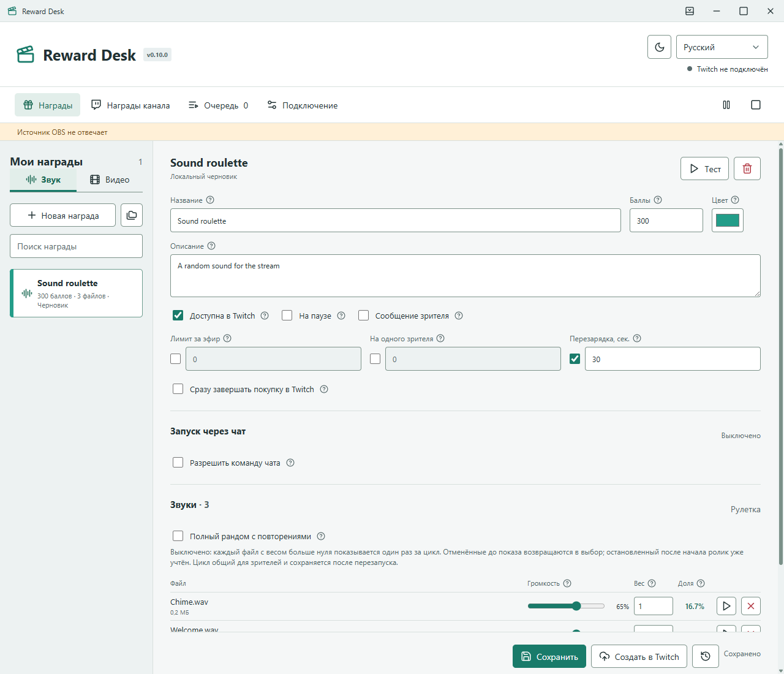Adjust the Chime.wav volume slider

pyautogui.click(x=567, y=606)
